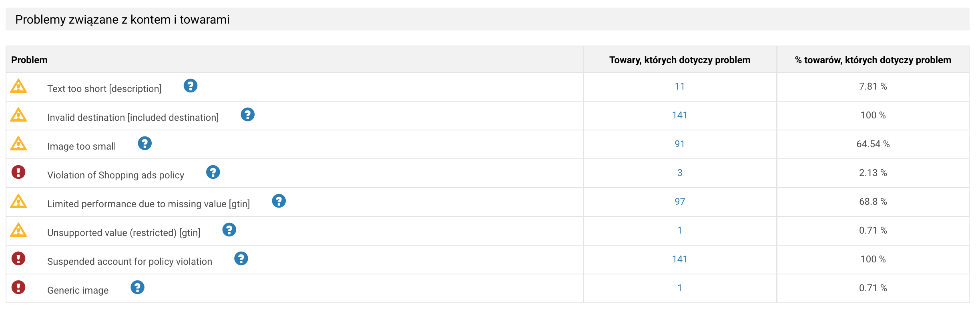The height and width of the screenshot is (316, 980).
Task: Click the Problem column header
Action: pyautogui.click(x=29, y=60)
